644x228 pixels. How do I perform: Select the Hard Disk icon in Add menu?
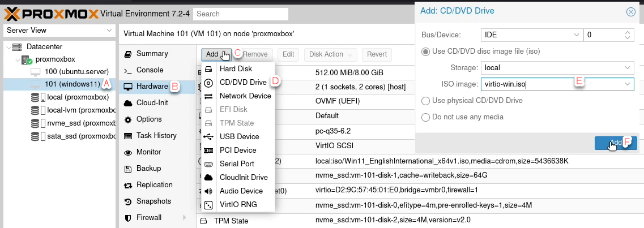point(209,69)
